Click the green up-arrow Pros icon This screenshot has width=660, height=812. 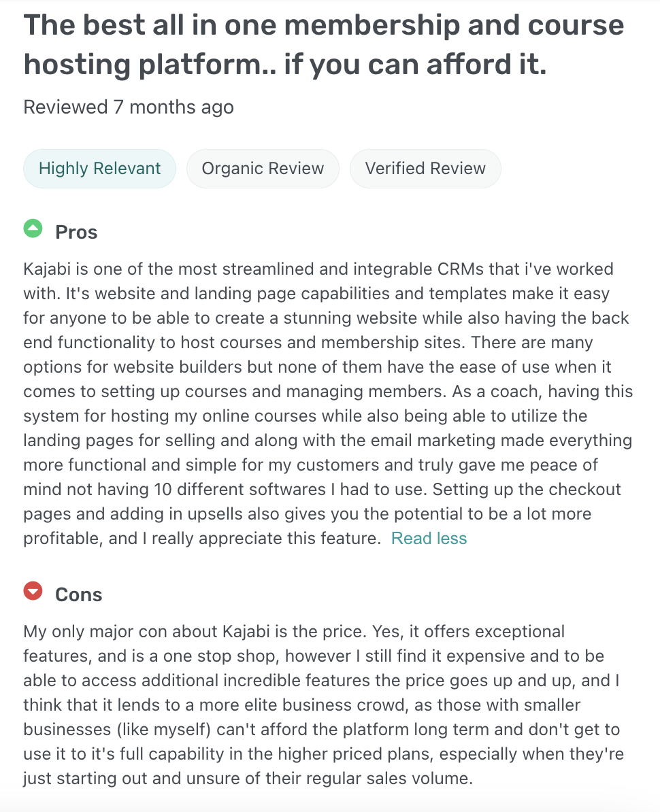[33, 229]
